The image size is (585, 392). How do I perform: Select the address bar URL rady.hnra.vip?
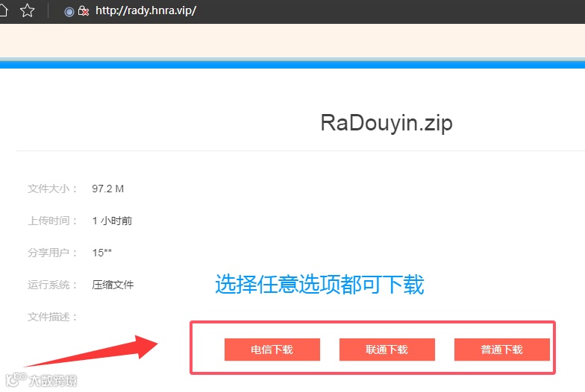[x=146, y=10]
